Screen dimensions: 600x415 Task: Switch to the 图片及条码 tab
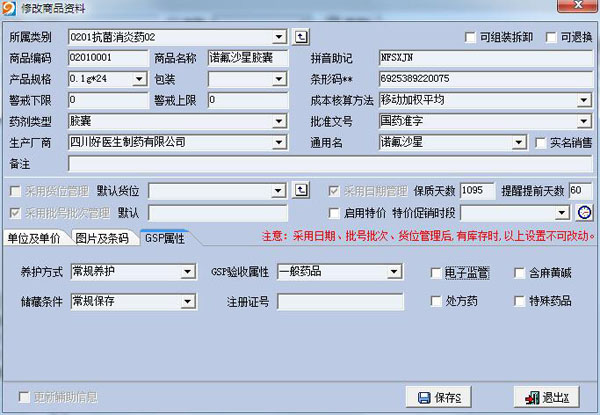pos(102,238)
